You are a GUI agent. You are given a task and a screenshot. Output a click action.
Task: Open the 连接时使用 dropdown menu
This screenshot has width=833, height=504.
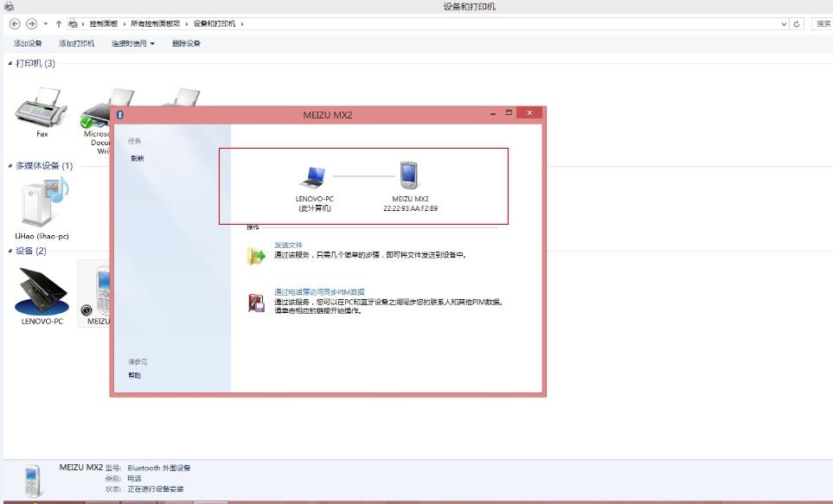tap(132, 43)
